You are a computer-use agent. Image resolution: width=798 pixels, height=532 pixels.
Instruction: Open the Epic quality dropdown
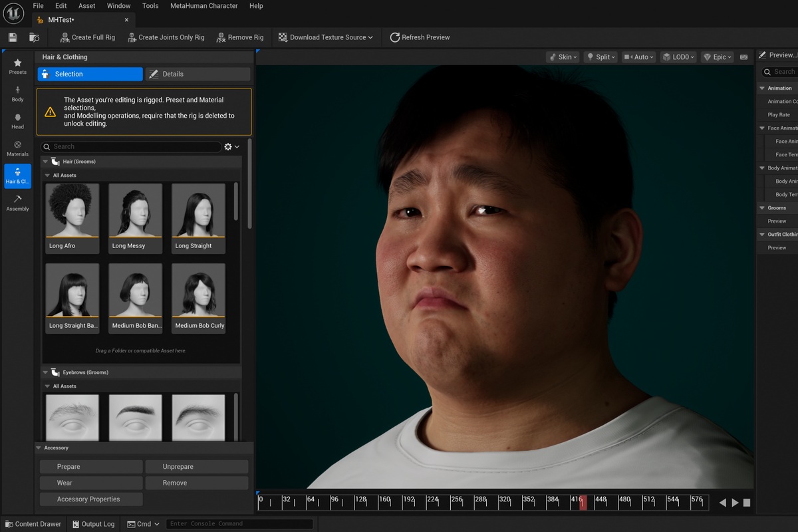(x=718, y=57)
